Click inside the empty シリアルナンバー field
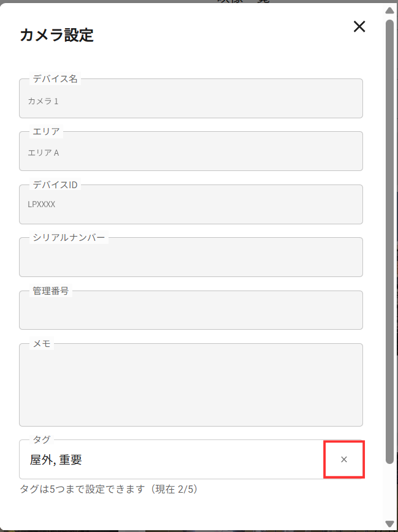This screenshot has height=532, width=398. click(x=191, y=257)
